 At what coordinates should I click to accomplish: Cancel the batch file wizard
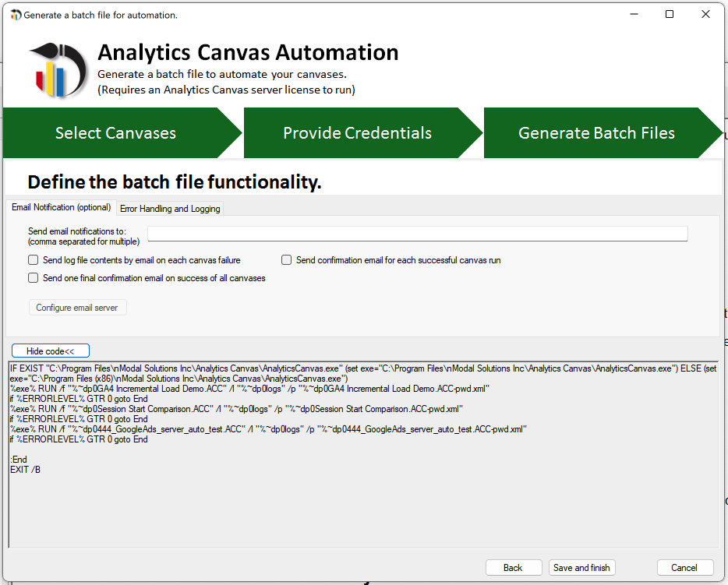coord(685,568)
